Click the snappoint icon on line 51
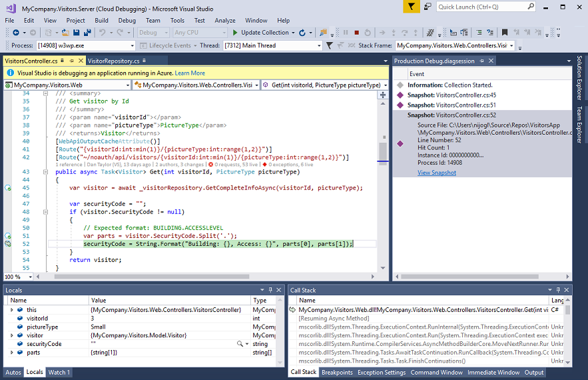Screen dimensions: 588x380 coord(8,236)
